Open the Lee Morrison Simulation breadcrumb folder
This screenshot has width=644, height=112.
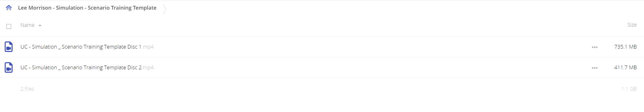pyautogui.click(x=87, y=8)
